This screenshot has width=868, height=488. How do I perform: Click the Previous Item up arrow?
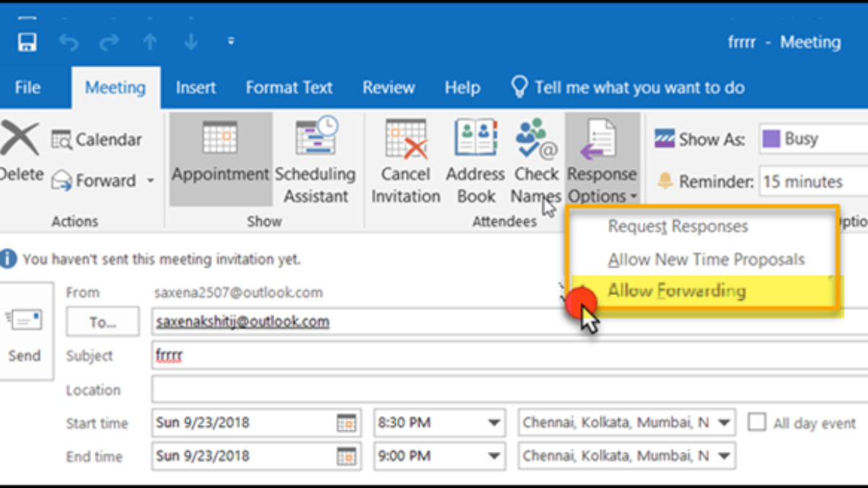coord(150,43)
